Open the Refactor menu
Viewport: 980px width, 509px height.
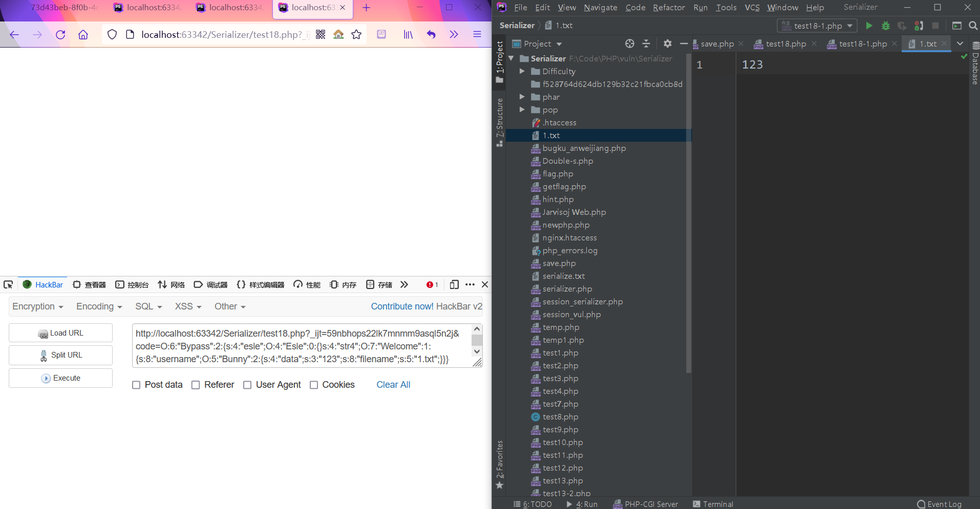669,8
